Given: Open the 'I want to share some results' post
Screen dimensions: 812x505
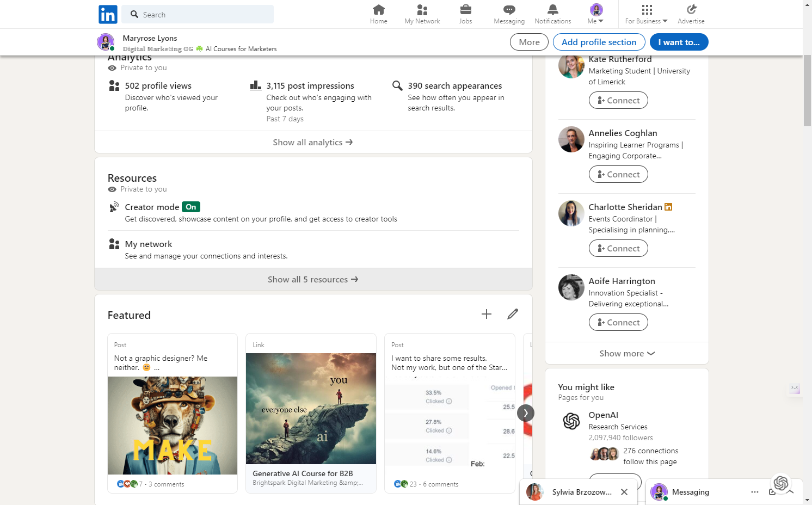Looking at the screenshot, I should (450, 413).
